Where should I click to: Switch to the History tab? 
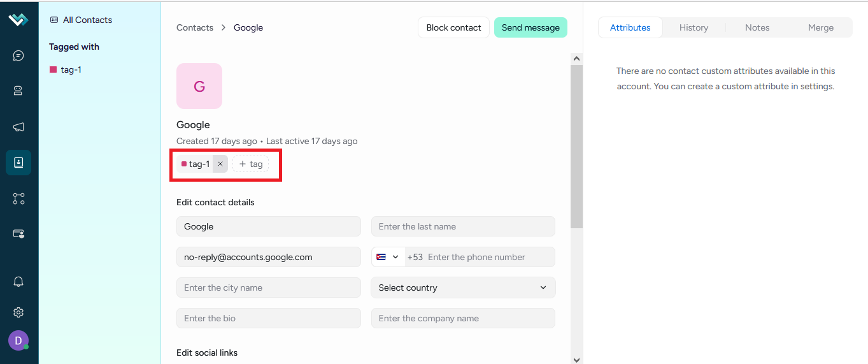[694, 27]
